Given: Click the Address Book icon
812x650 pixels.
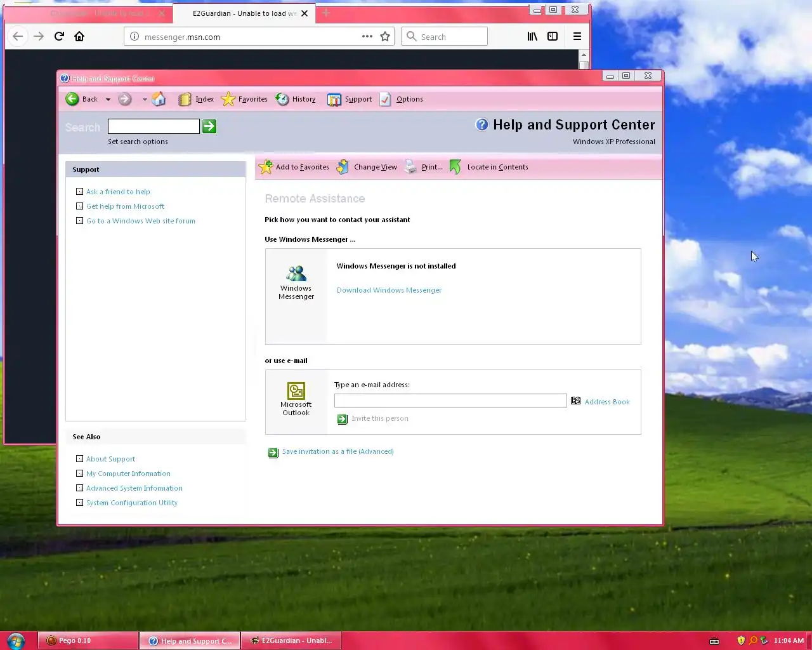Looking at the screenshot, I should click(x=575, y=401).
